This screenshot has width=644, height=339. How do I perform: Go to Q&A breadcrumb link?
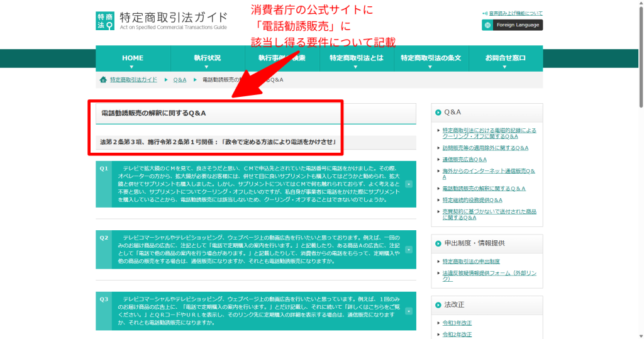click(179, 80)
